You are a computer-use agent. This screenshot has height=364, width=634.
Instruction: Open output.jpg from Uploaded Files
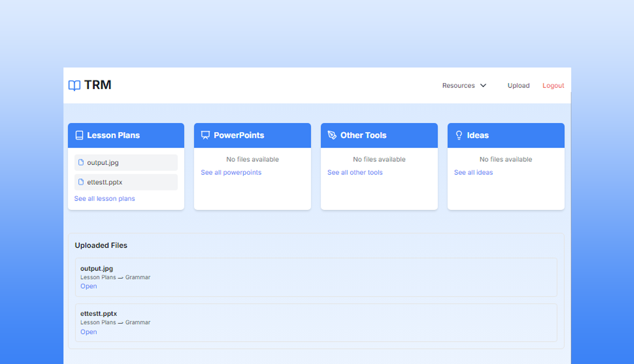tap(89, 286)
